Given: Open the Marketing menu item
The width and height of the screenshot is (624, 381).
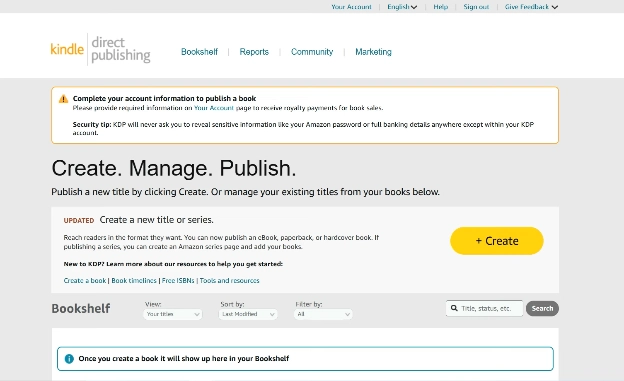Looking at the screenshot, I should coord(373,52).
